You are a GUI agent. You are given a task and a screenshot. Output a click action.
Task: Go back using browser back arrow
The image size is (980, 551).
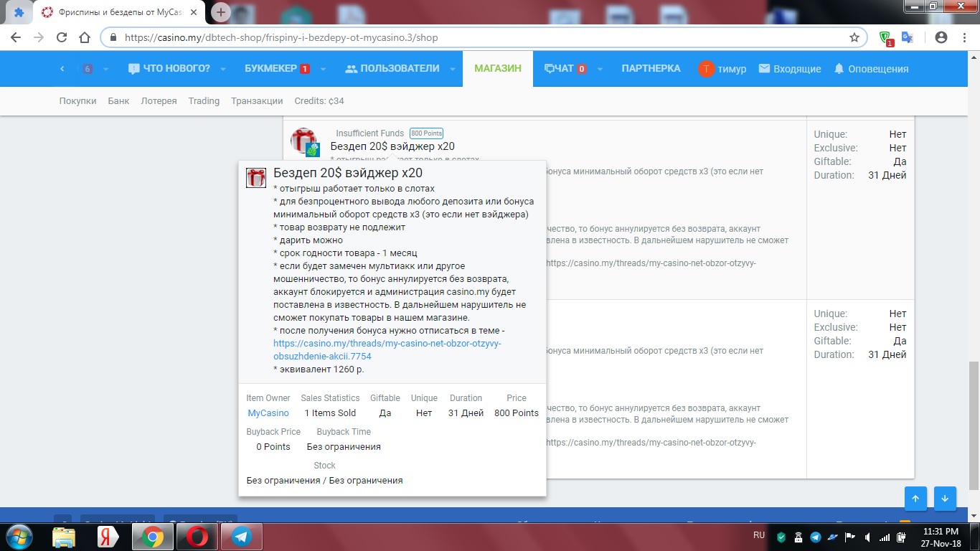16,37
